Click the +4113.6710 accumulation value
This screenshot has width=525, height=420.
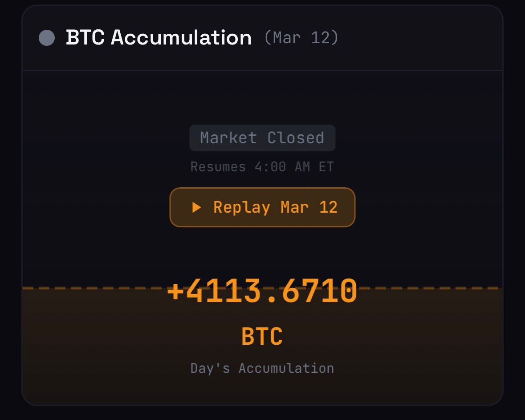click(262, 291)
